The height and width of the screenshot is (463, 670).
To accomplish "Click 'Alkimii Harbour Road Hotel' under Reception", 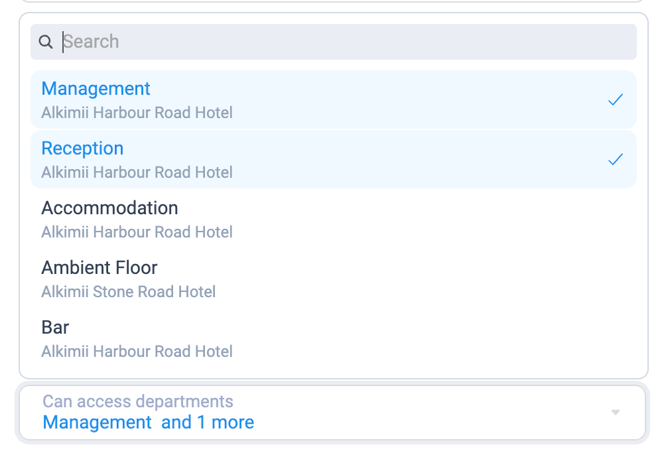I will click(137, 173).
